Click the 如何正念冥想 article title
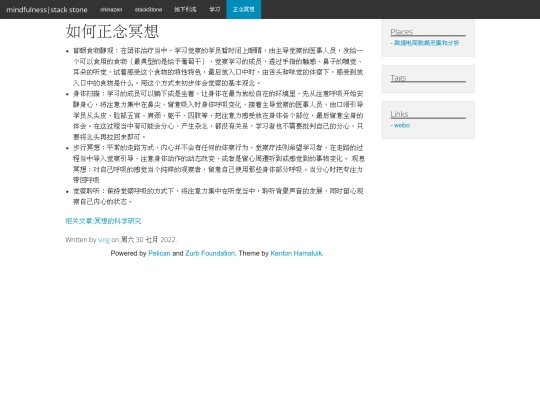 point(112,31)
